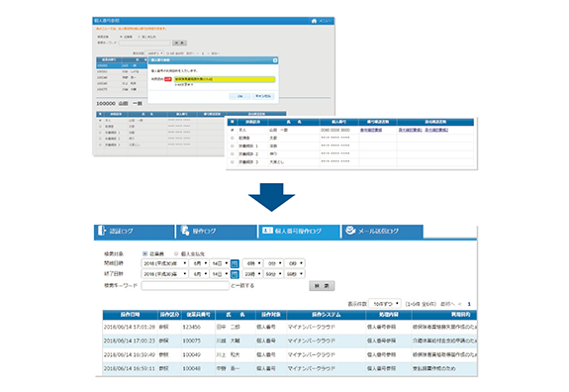Open the 表示件数 10件ずつ dropdown
Image resolution: width=569 pixels, height=392 pixels.
pos(385,304)
